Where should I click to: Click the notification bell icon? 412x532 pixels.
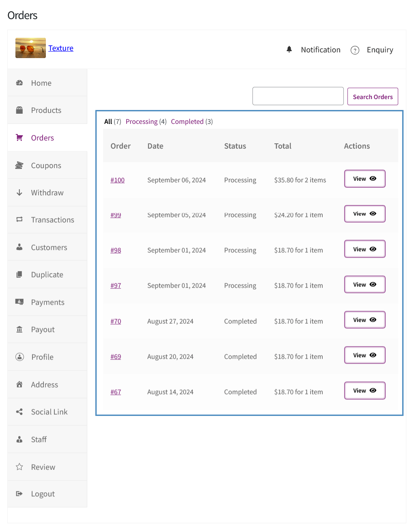point(289,49)
